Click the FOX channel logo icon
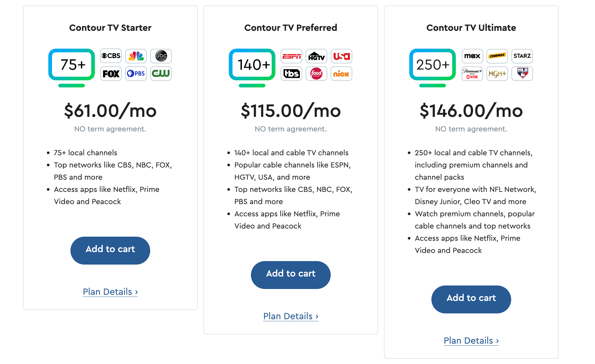The width and height of the screenshot is (595, 364). pos(111,74)
